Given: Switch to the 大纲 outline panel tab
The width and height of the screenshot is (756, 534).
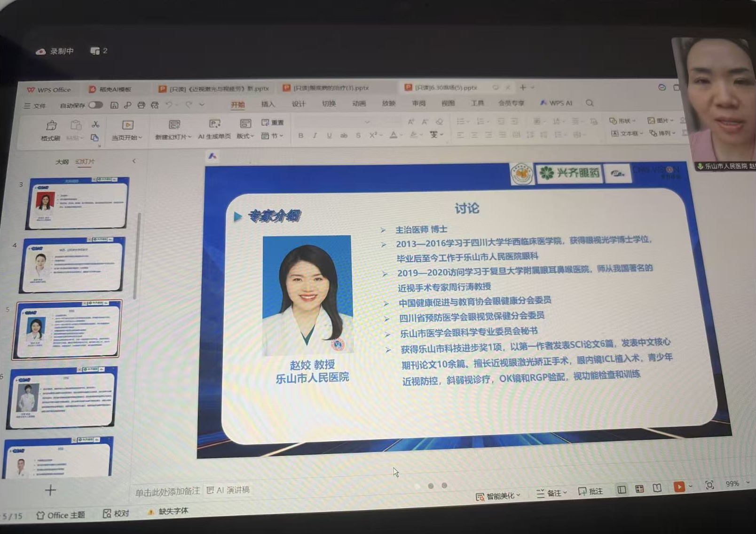Looking at the screenshot, I should 62,162.
